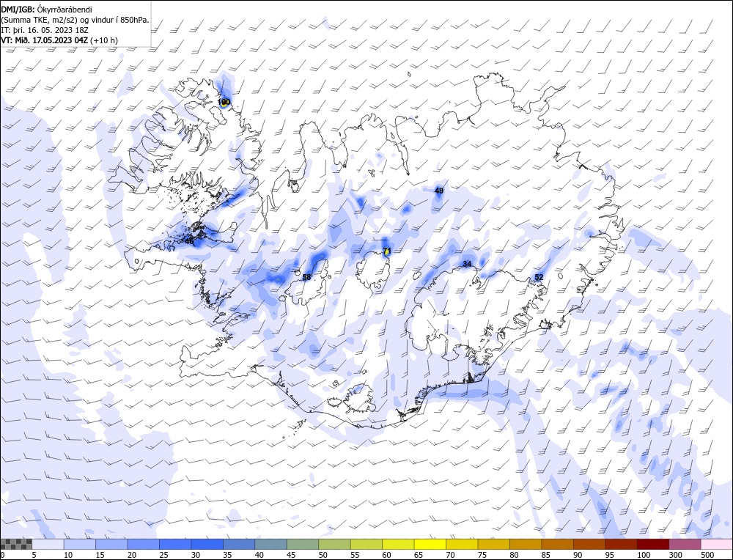Click the map value label 34
The width and height of the screenshot is (733, 560).
[467, 264]
